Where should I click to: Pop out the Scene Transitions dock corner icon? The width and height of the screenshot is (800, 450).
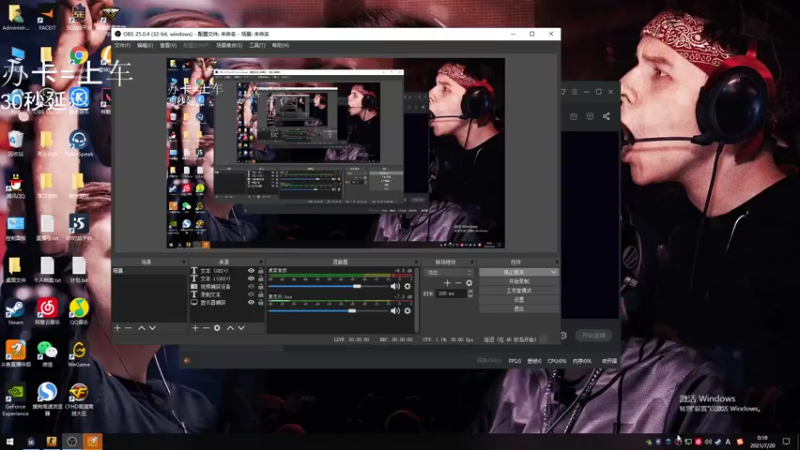point(471,262)
